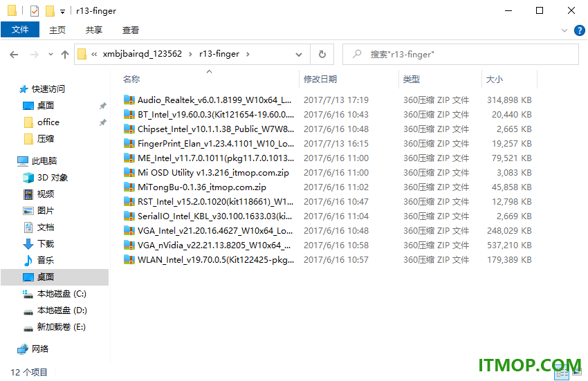
Task: Click the back navigation arrow
Action: [14, 55]
